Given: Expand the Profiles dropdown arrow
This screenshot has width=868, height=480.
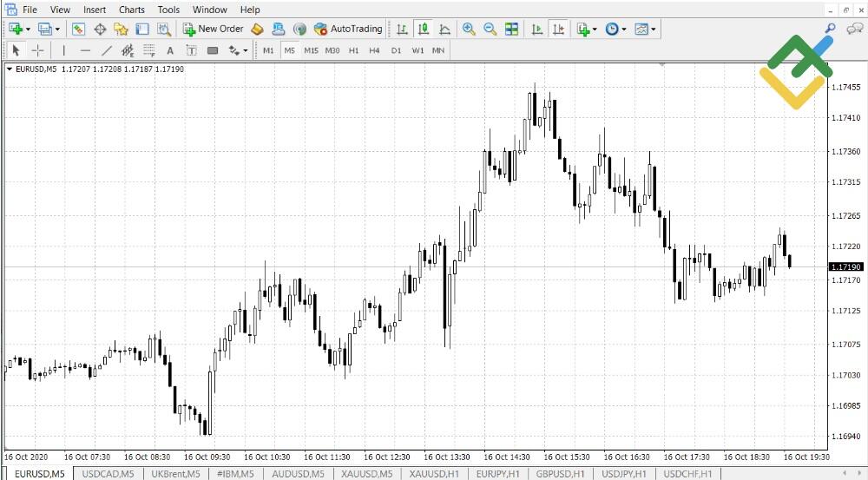Looking at the screenshot, I should [x=57, y=30].
